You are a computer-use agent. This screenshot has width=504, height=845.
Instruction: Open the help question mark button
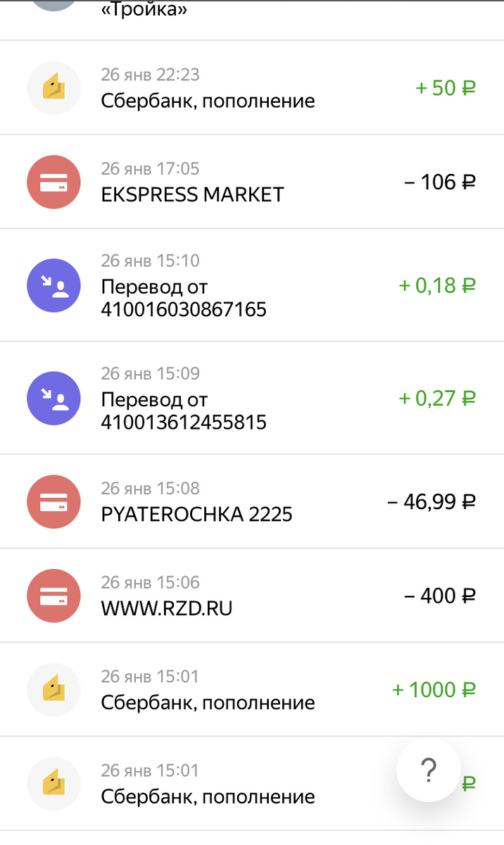click(x=428, y=770)
